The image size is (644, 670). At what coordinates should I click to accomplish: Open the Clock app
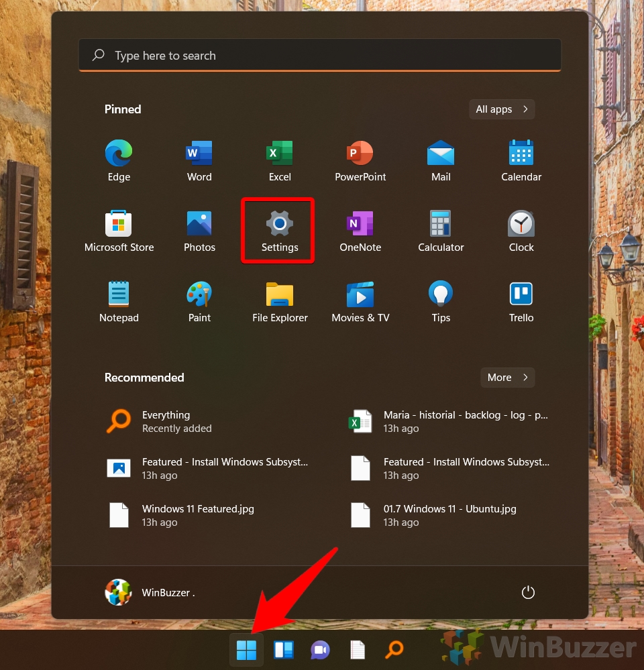pos(521,231)
